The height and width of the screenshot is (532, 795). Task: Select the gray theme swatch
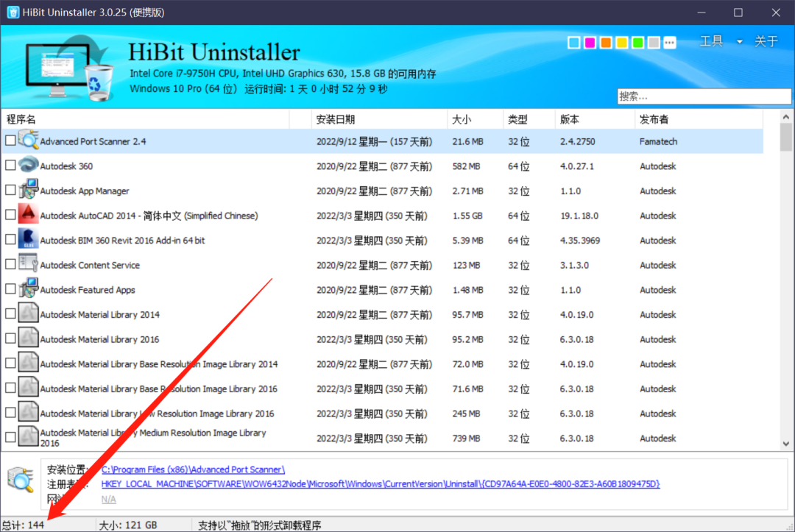tap(654, 43)
